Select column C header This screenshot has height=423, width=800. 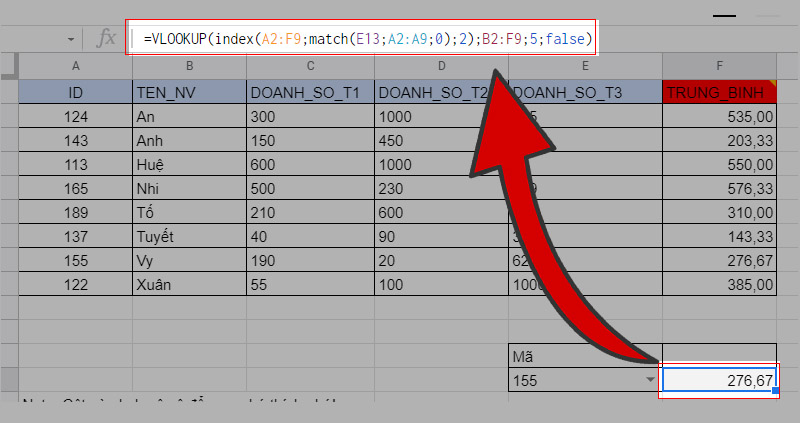310,66
